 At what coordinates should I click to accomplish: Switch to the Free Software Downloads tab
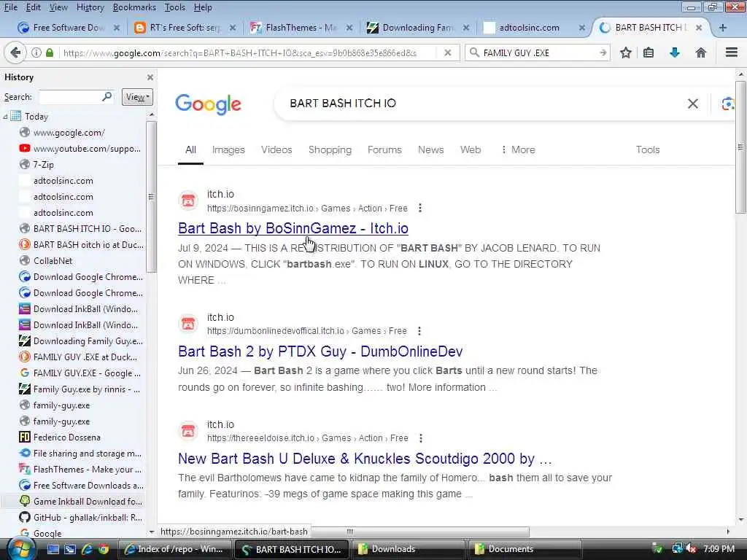(68, 28)
